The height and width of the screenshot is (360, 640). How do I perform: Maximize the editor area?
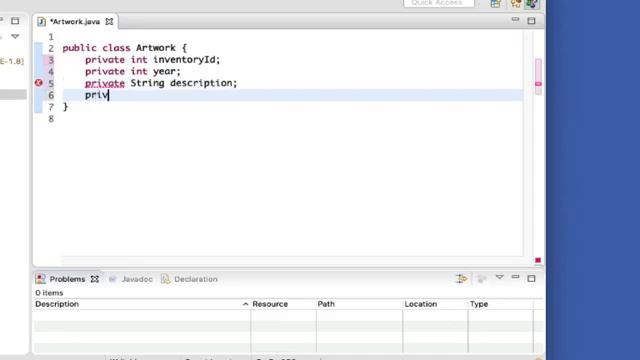(531, 20)
